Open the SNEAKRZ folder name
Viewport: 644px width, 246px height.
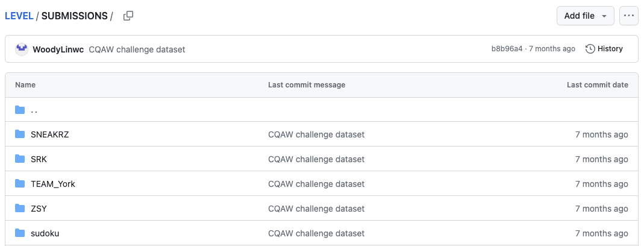tap(49, 134)
